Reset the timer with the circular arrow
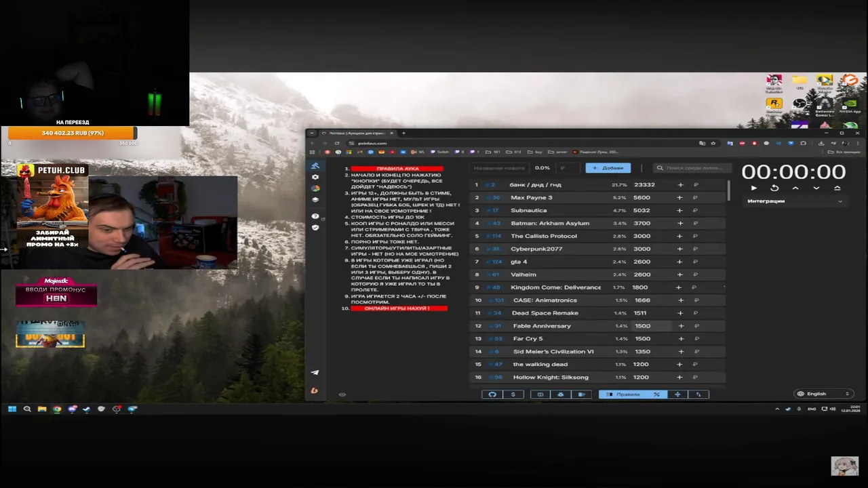The width and height of the screenshot is (868, 488). [x=774, y=188]
